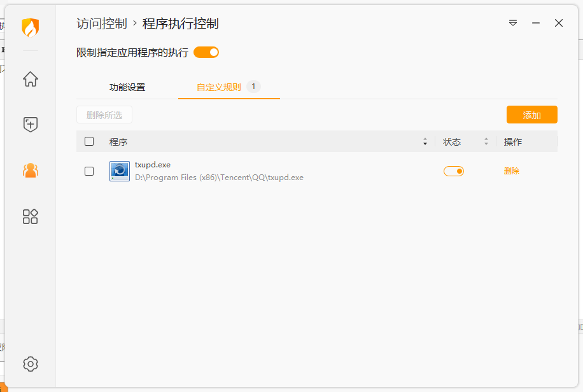Screen dimensions: 583x392
Task: Sort by 状态 column arrows
Action: click(486, 141)
